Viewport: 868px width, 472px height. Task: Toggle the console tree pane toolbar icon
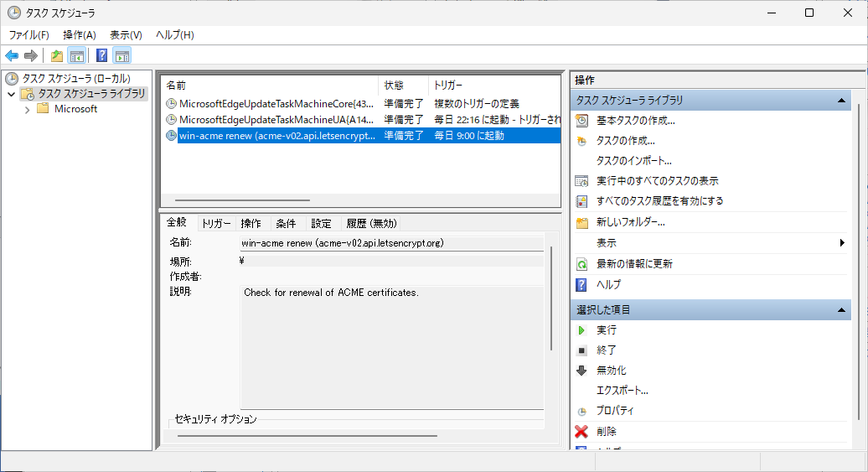(x=77, y=55)
